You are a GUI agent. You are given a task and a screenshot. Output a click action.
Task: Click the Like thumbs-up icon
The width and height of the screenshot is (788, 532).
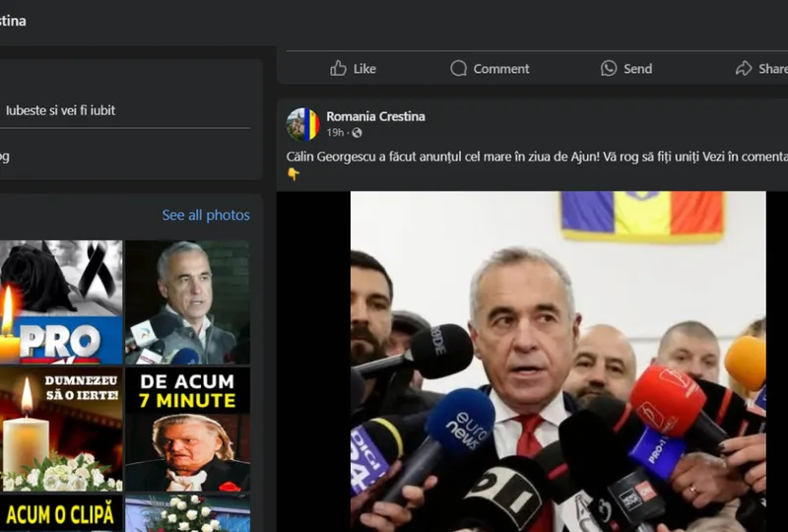[x=339, y=68]
